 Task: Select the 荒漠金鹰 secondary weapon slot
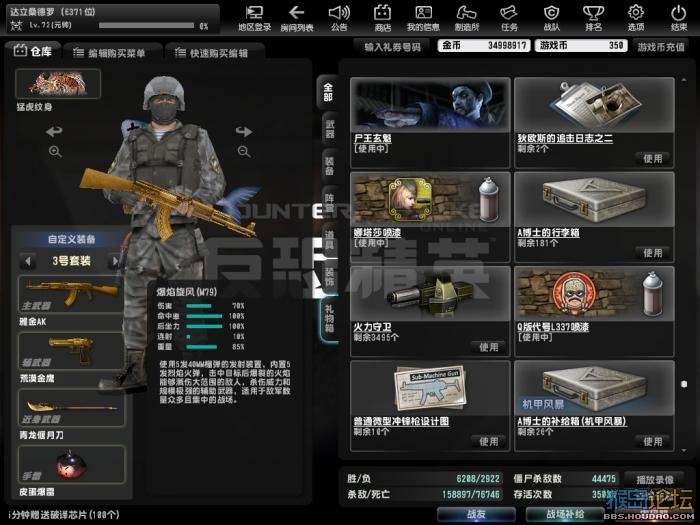click(71, 351)
